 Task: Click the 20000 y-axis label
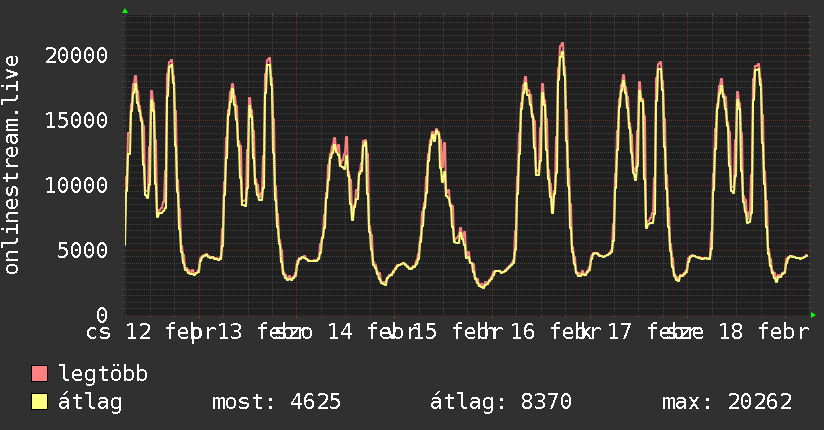[78, 55]
